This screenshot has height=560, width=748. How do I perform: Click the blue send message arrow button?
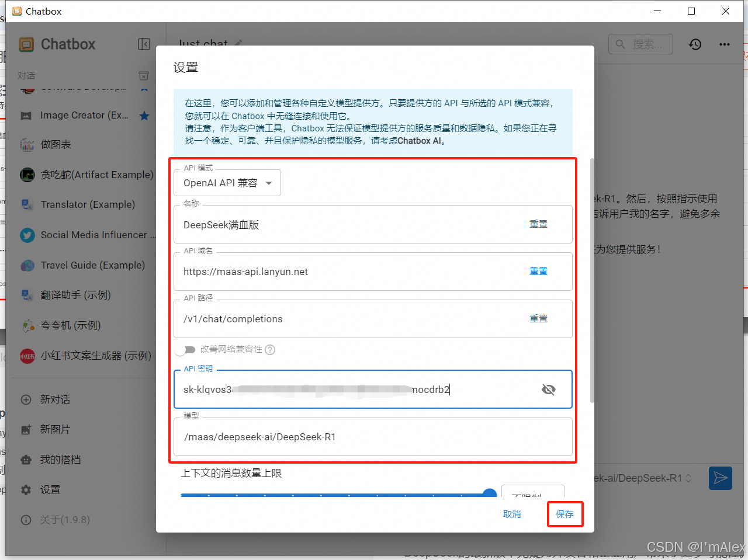pyautogui.click(x=721, y=478)
